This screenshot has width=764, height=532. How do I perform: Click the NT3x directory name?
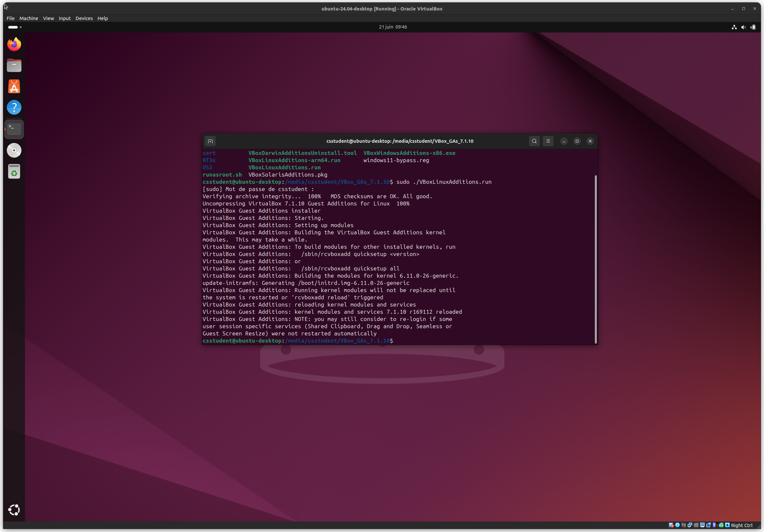(209, 160)
